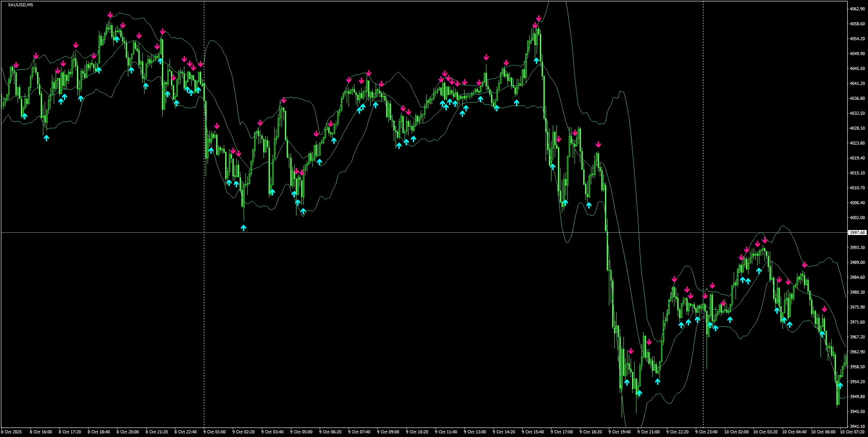Click the time label 9 Oct 06:20
The height and width of the screenshot is (437, 868).
[x=330, y=432]
